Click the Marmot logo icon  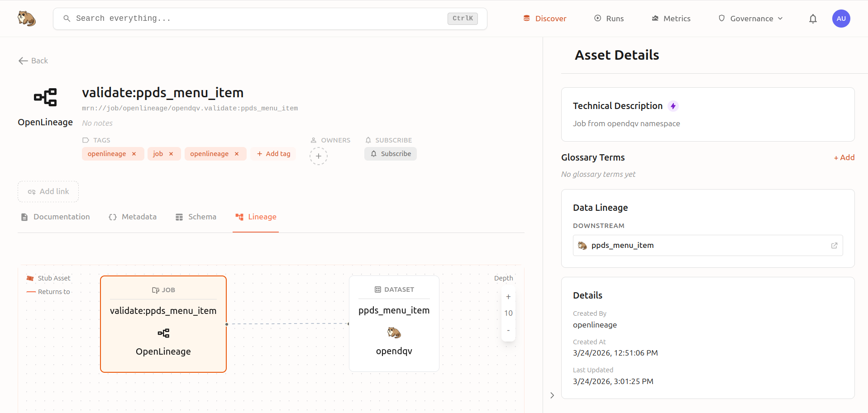click(27, 19)
